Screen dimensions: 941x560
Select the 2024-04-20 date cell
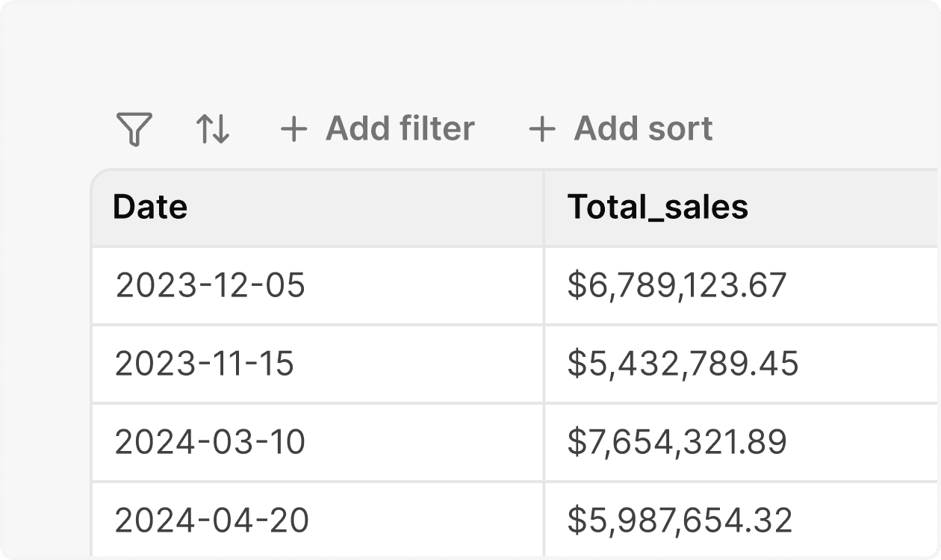(x=212, y=521)
